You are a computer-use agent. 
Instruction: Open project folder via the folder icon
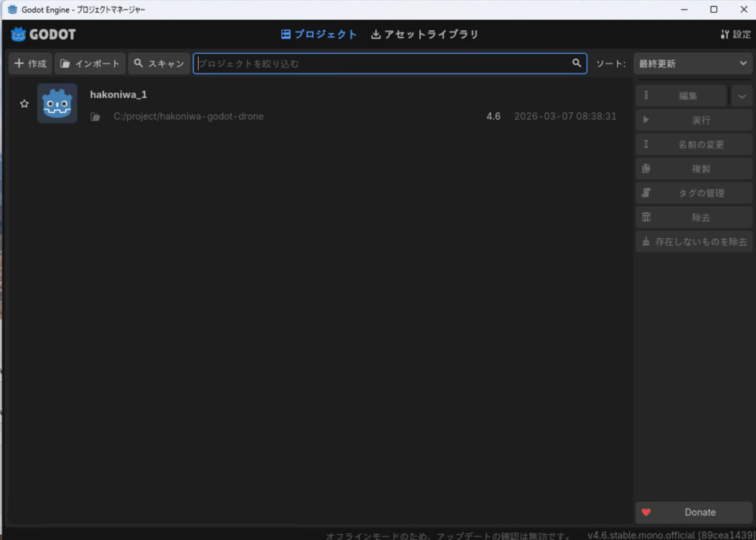click(x=95, y=117)
